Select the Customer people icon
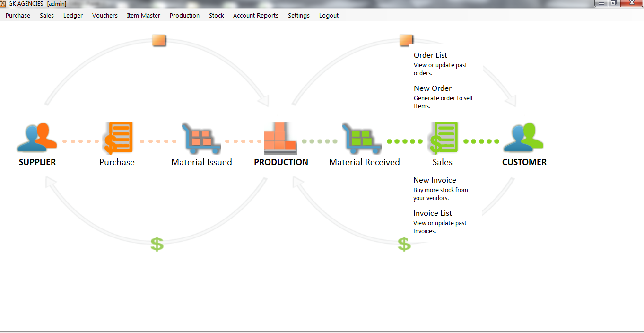Image resolution: width=644 pixels, height=333 pixels. (x=523, y=138)
